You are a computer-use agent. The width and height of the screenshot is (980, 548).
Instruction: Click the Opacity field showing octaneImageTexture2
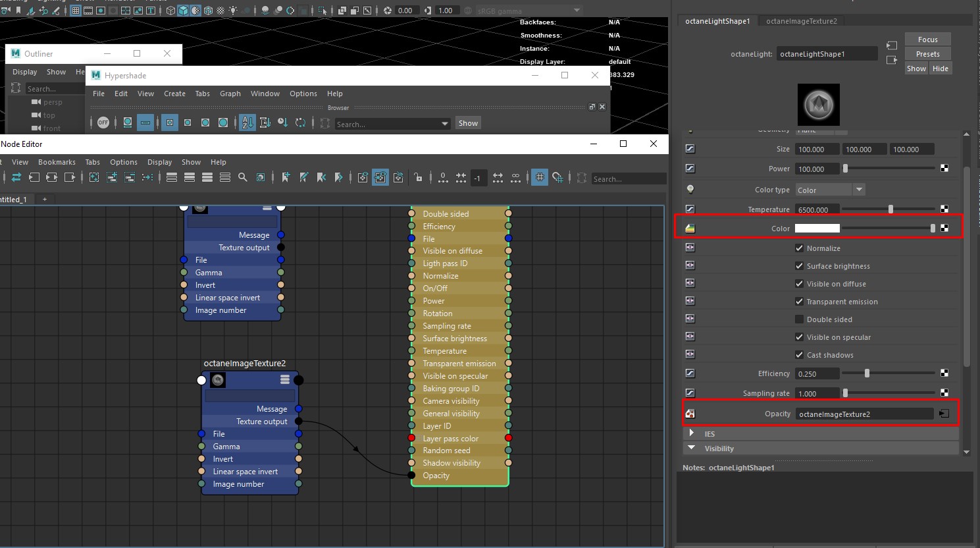point(864,414)
